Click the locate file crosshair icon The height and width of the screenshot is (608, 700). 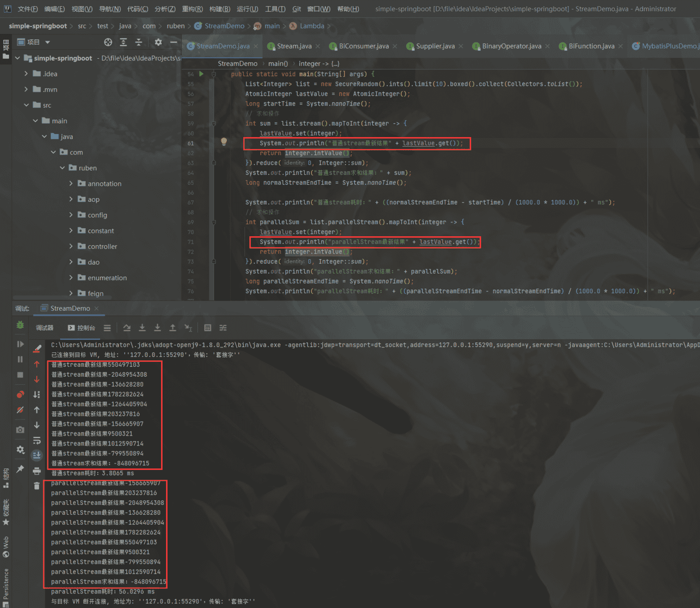pos(108,42)
